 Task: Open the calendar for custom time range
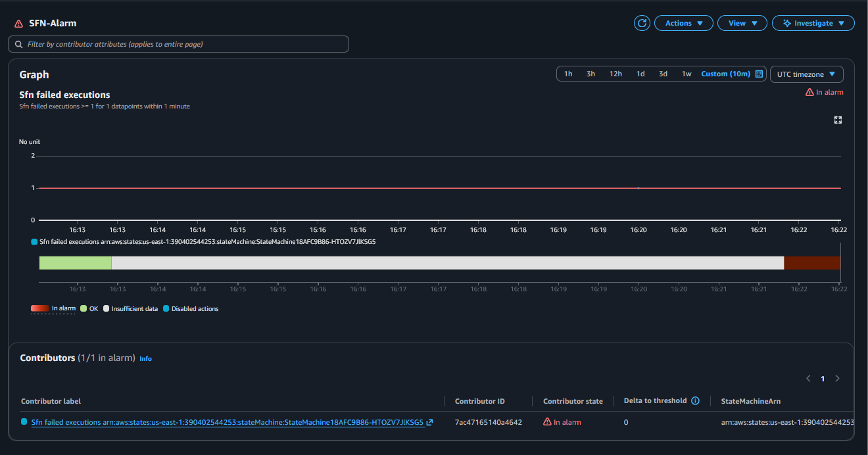tap(759, 74)
